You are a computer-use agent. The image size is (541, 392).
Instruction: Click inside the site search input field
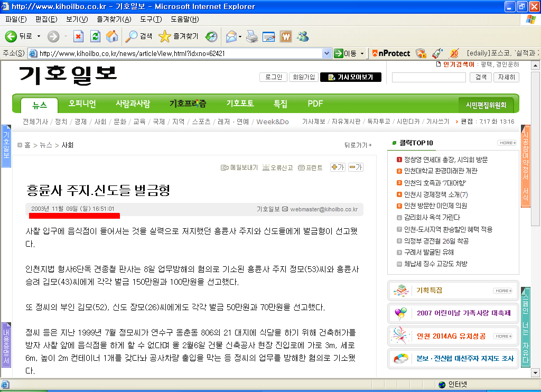click(428, 78)
